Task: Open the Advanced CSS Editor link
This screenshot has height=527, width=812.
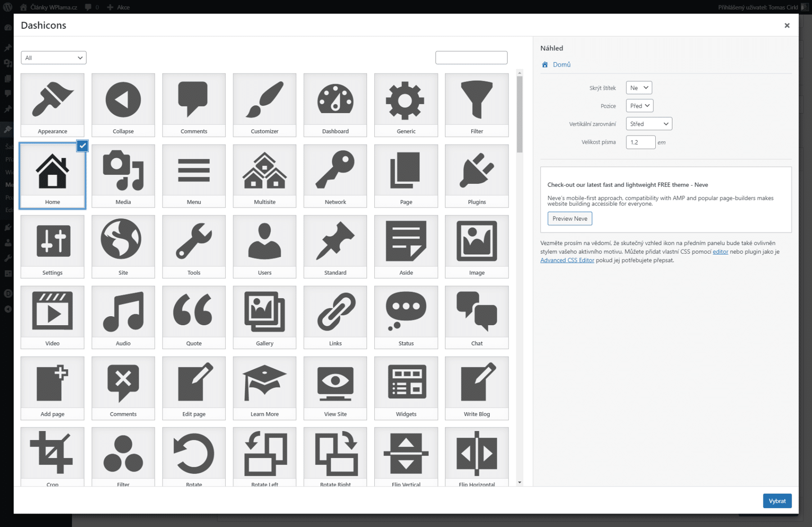Action: click(567, 260)
